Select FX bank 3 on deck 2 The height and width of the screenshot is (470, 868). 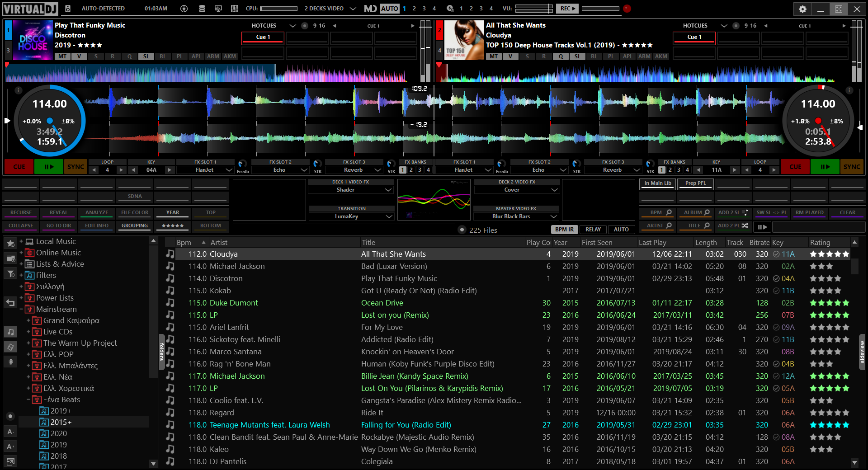pos(679,170)
